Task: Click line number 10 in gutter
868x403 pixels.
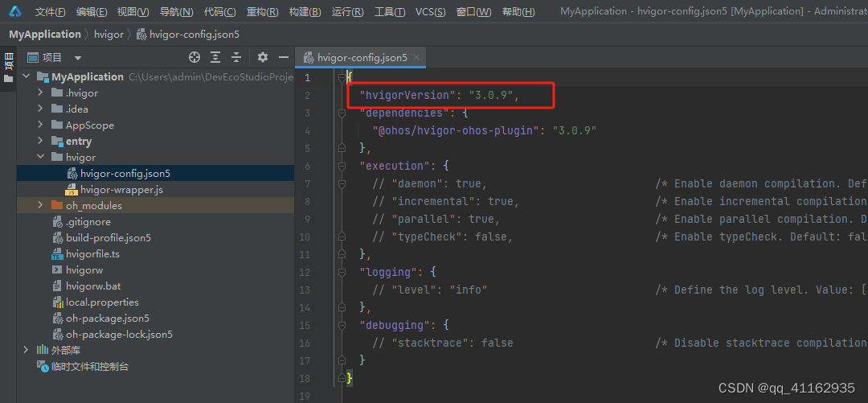Action: (x=305, y=236)
